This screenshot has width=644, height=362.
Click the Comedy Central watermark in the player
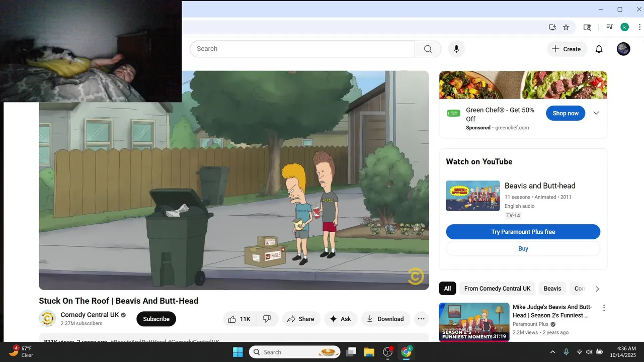click(x=416, y=277)
